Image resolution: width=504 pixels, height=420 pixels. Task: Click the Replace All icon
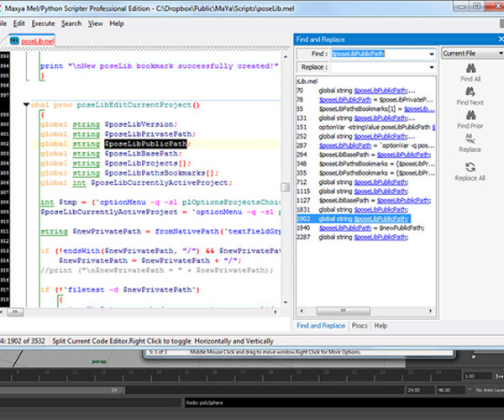(x=471, y=167)
